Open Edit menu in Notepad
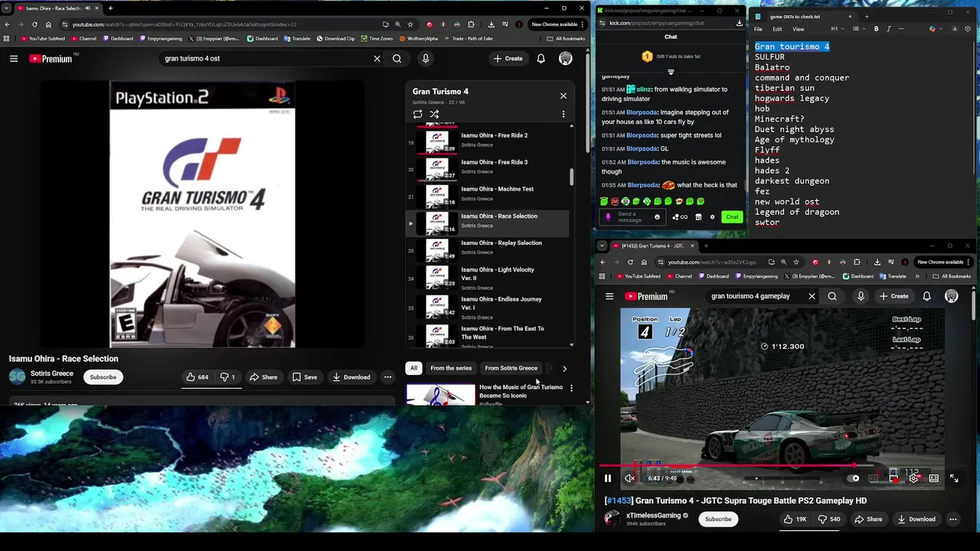Viewport: 980px width, 551px height. click(777, 29)
